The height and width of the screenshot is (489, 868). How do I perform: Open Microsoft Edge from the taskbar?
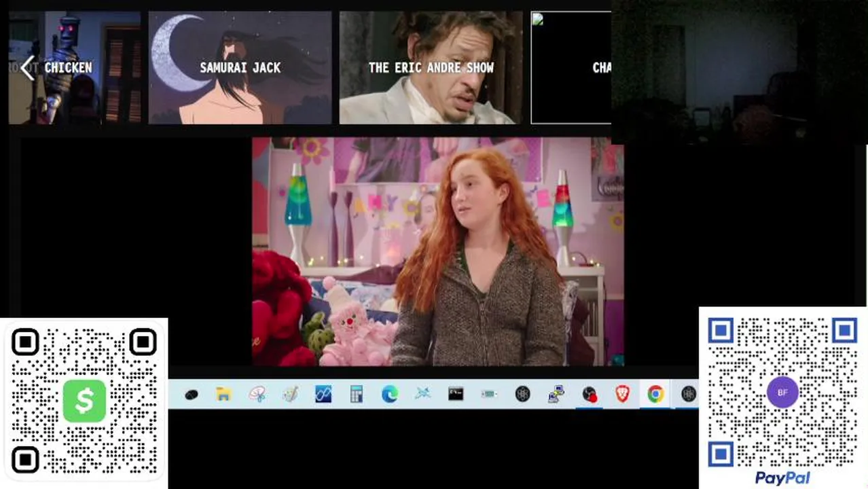(390, 394)
